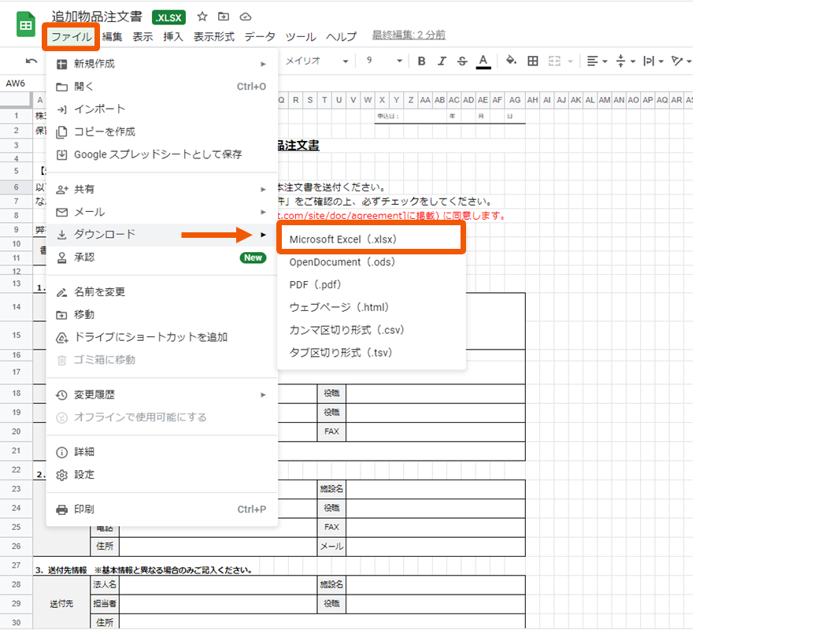Click the star icon beside the title
The image size is (840, 630).
pos(202,17)
